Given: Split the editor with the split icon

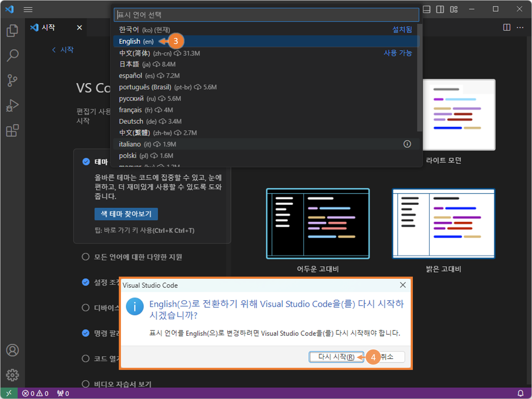Looking at the screenshot, I should (x=507, y=27).
